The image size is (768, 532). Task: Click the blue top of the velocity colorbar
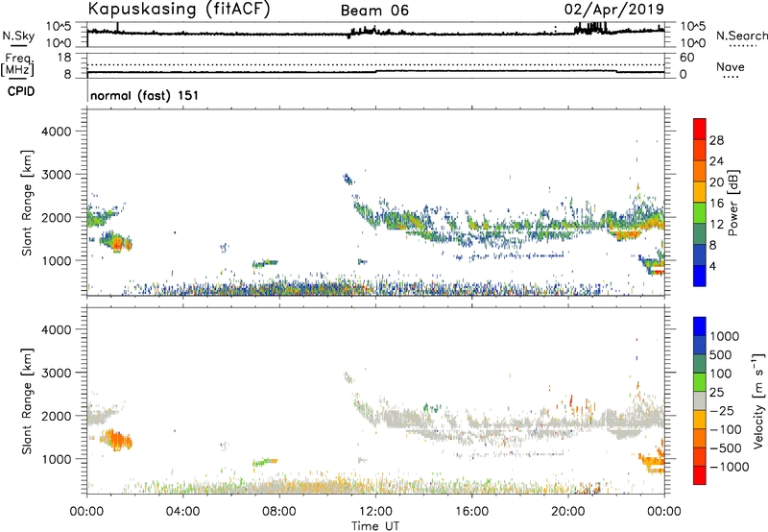pyautogui.click(x=700, y=326)
